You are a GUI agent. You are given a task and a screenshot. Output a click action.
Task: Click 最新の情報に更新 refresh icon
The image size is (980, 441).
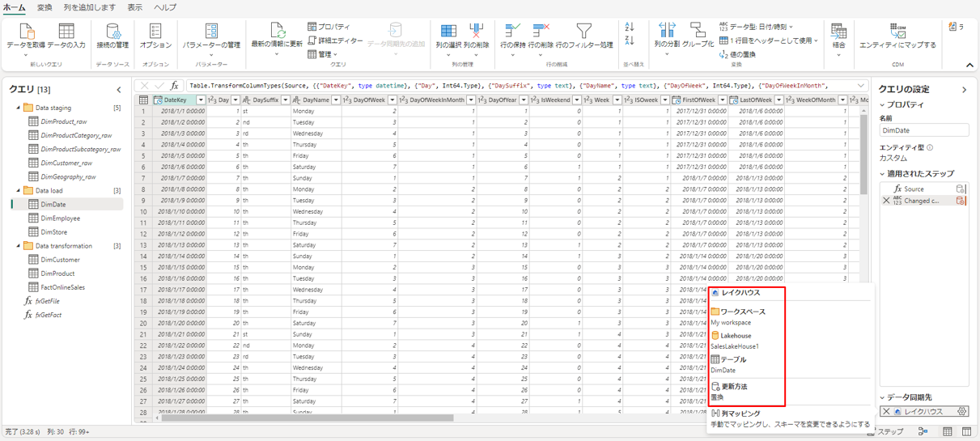point(277,32)
